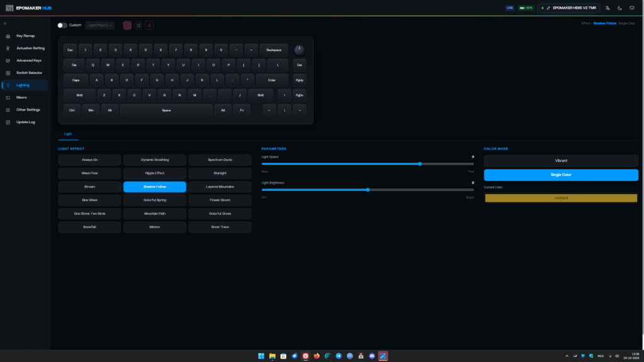Click the Light Speed slider handle

419,164
